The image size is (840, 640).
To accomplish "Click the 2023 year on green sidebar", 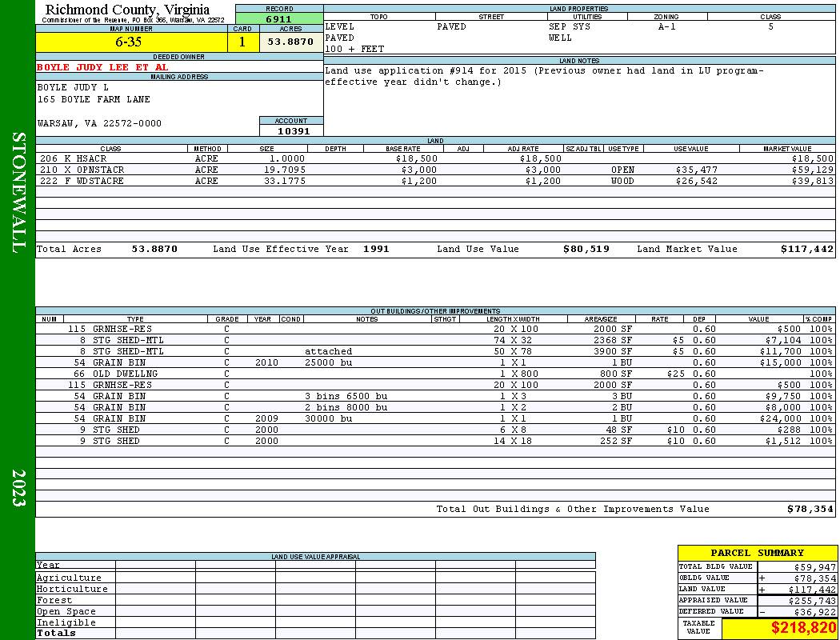I will pyautogui.click(x=18, y=487).
